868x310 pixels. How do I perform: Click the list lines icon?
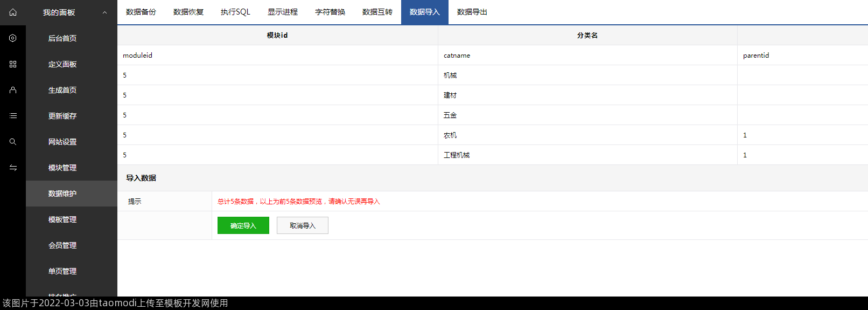pyautogui.click(x=13, y=116)
